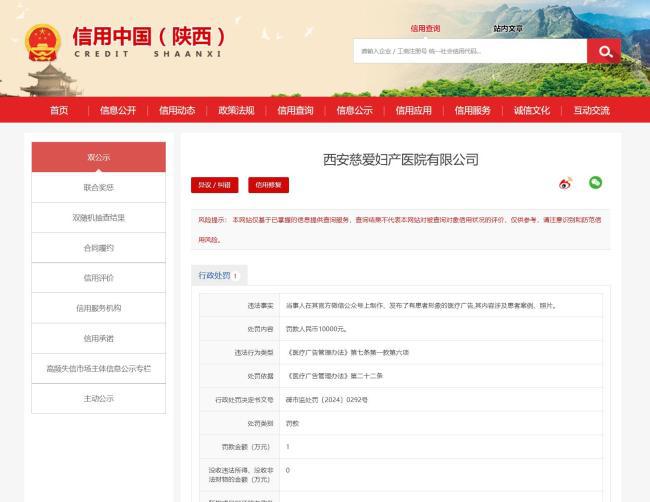Click the 风险提示 warning notice text

pos(400,229)
